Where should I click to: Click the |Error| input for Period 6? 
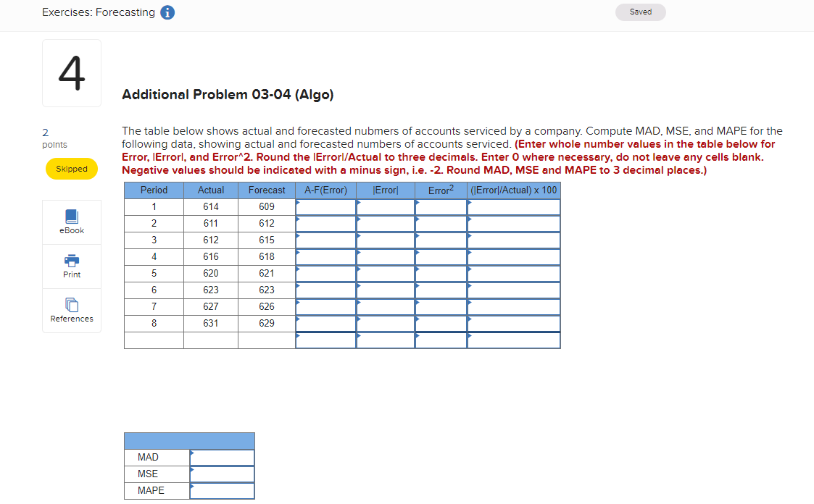385,290
